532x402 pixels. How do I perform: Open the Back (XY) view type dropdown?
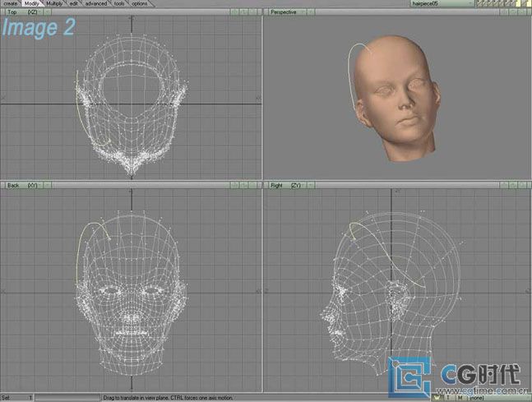click(x=23, y=185)
